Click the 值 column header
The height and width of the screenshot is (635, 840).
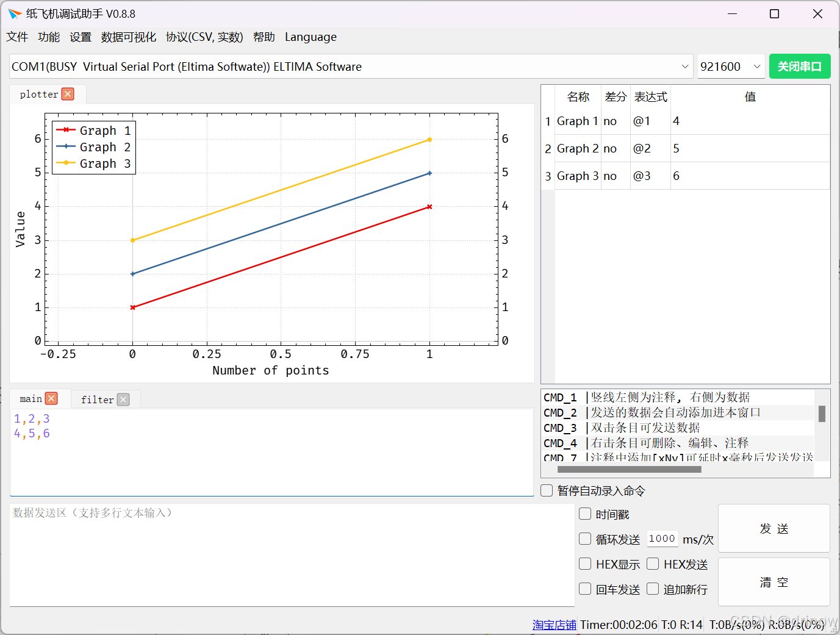(750, 96)
